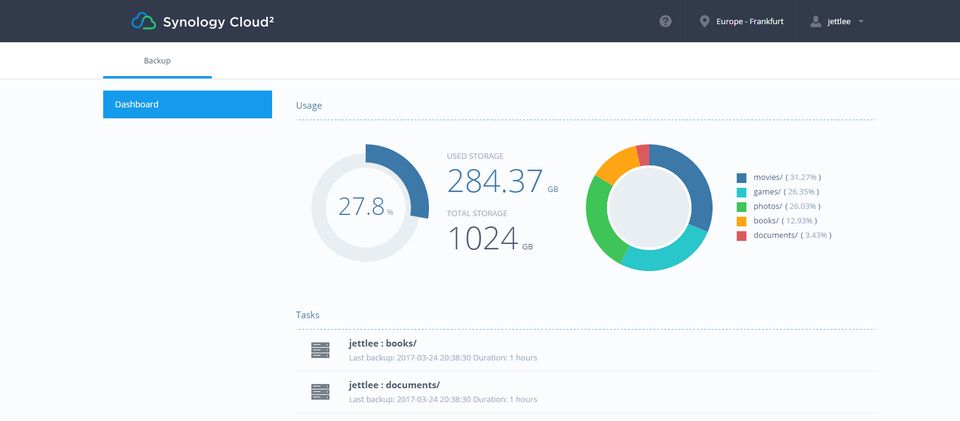The width and height of the screenshot is (960, 421).
Task: Click the movies/ ( 31.27% ) legend label
Action: click(787, 177)
